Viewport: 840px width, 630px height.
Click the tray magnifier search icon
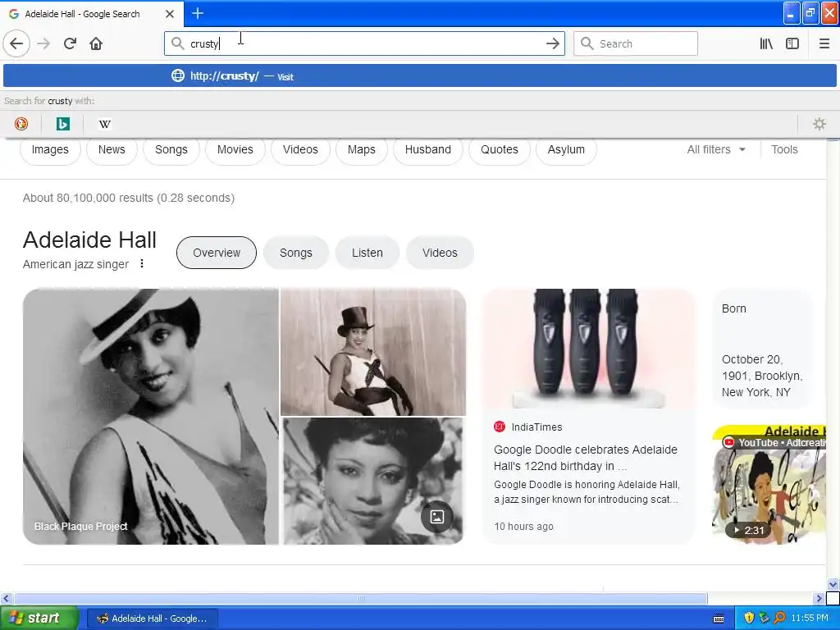point(779,618)
